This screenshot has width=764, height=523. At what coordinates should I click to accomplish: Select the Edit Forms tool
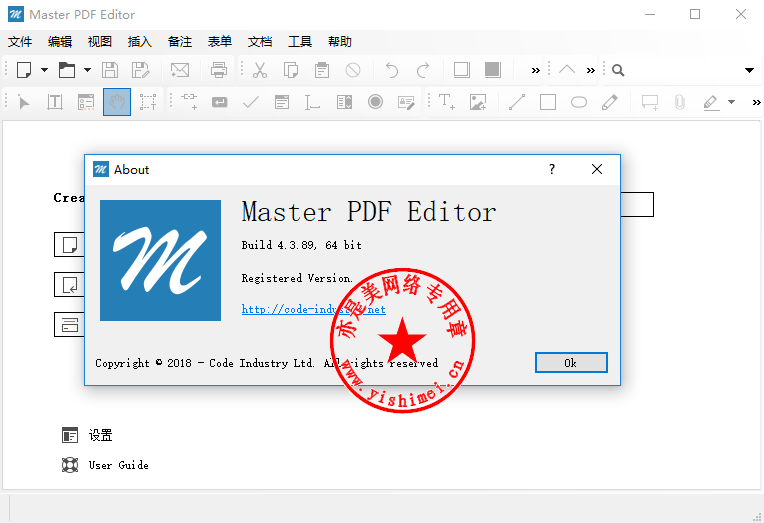pyautogui.click(x=86, y=102)
